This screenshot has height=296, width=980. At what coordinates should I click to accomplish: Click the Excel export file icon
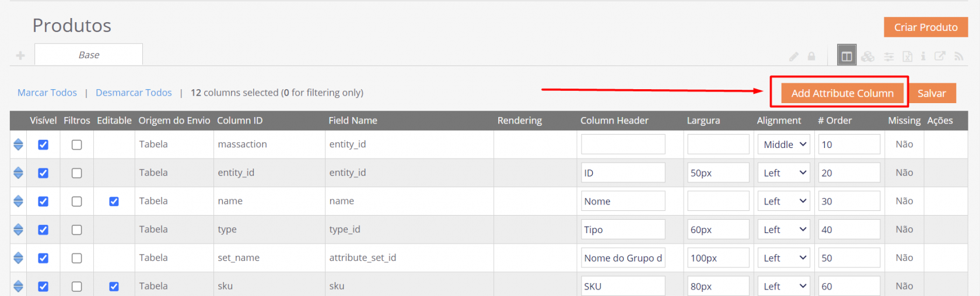908,57
